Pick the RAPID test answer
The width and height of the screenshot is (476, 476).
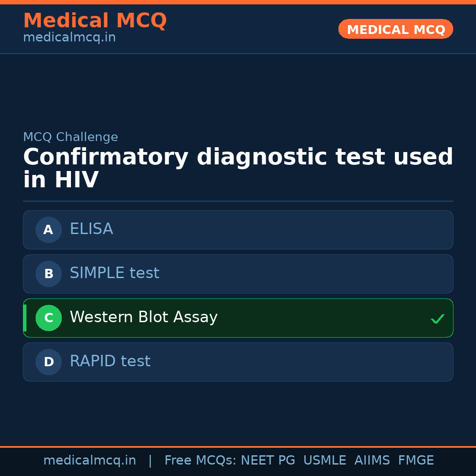point(110,361)
